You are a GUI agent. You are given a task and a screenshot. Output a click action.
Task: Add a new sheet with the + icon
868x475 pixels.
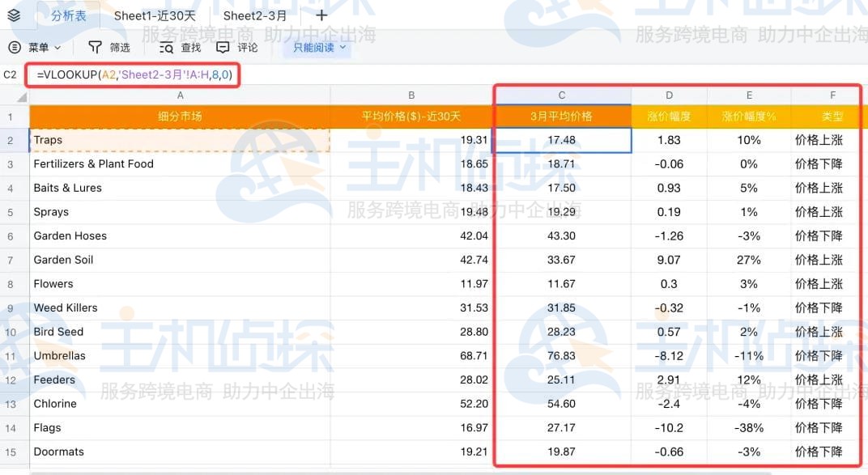tap(321, 15)
